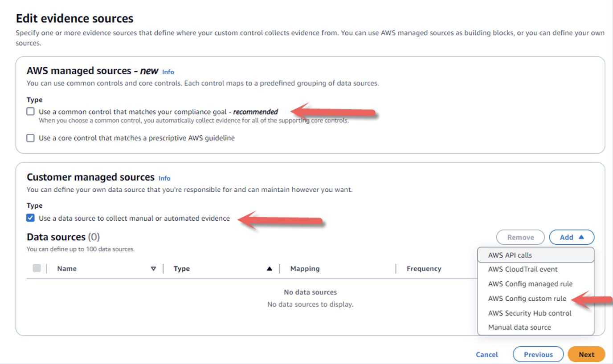Uncheck manual or automated evidence data source
Screen dimensions: 613x364
point(30,218)
